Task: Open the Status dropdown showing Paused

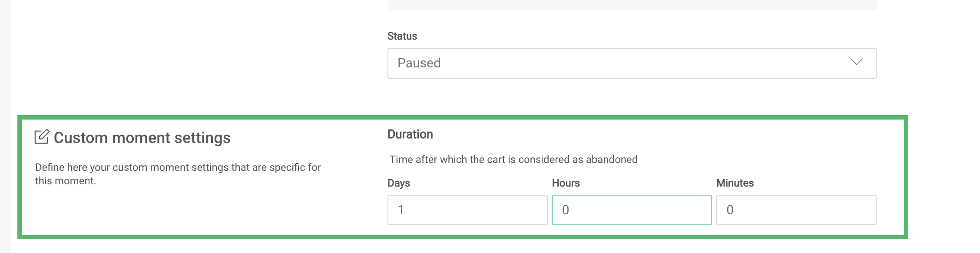Action: [x=631, y=63]
